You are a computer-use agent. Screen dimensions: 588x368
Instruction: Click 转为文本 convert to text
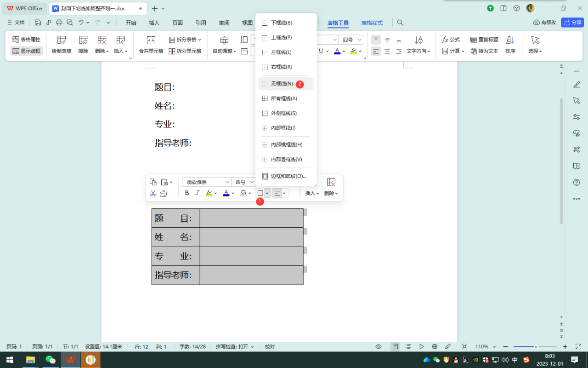[x=484, y=51]
